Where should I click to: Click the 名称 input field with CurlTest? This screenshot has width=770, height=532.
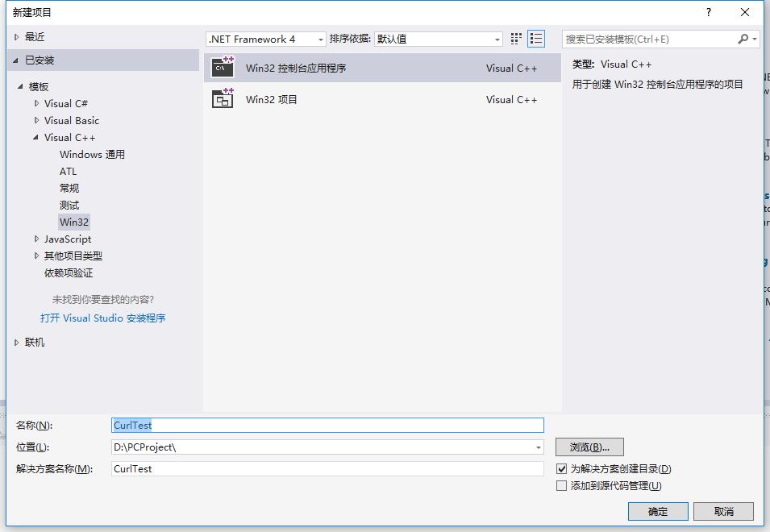327,425
